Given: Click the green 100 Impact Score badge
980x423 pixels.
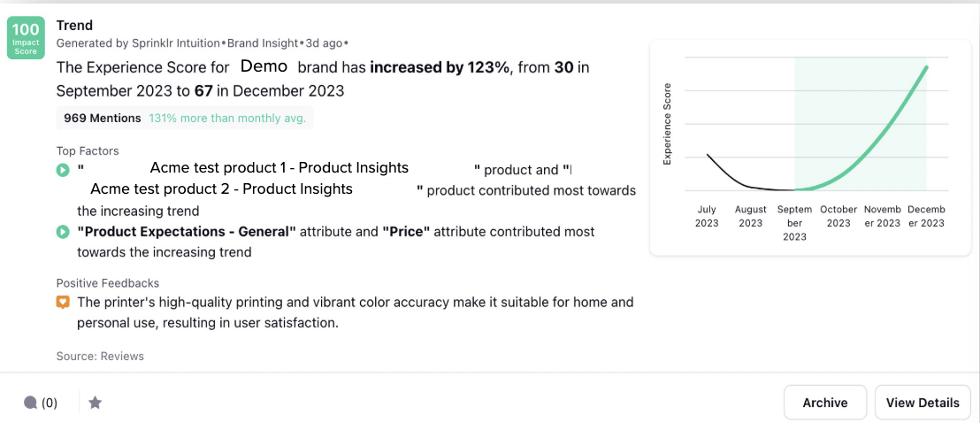Looking at the screenshot, I should 26,38.
